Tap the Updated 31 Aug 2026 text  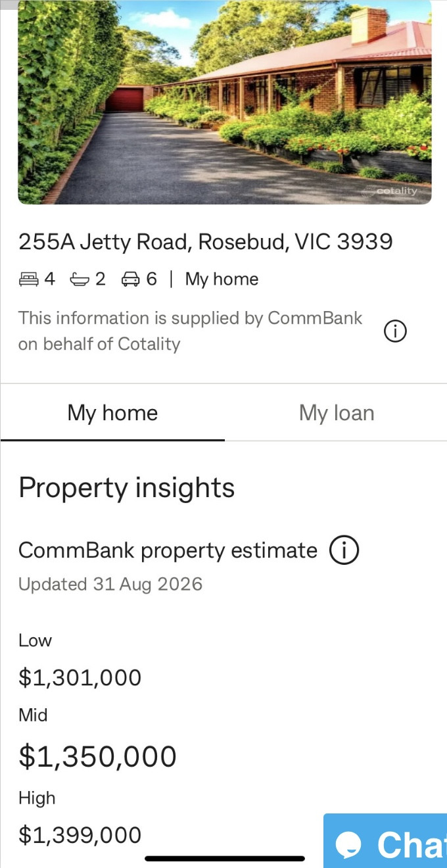click(110, 584)
